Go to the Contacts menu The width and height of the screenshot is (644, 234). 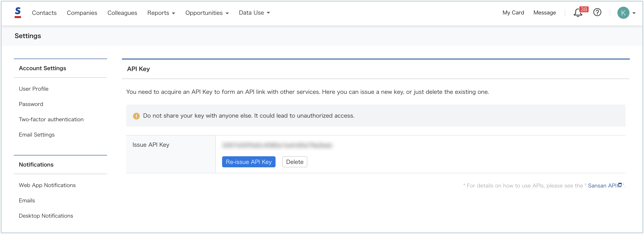click(44, 13)
